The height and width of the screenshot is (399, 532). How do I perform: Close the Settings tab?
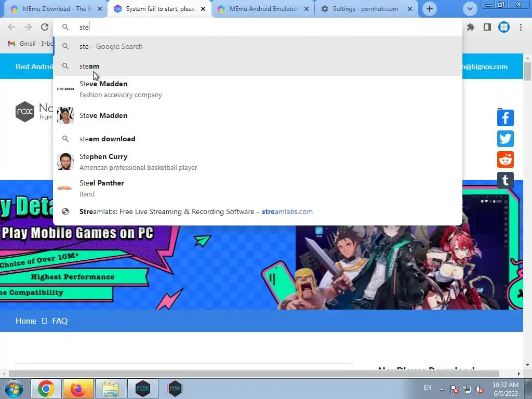click(x=410, y=9)
